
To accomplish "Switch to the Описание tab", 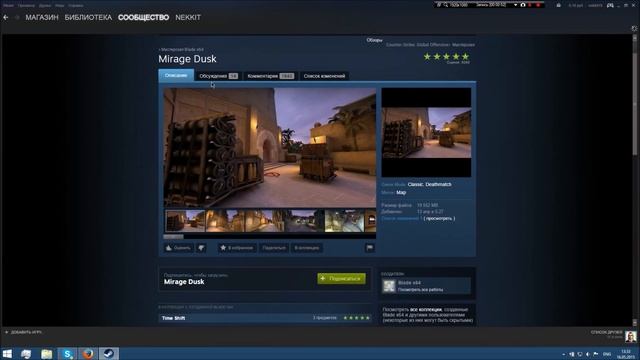I will tap(176, 76).
